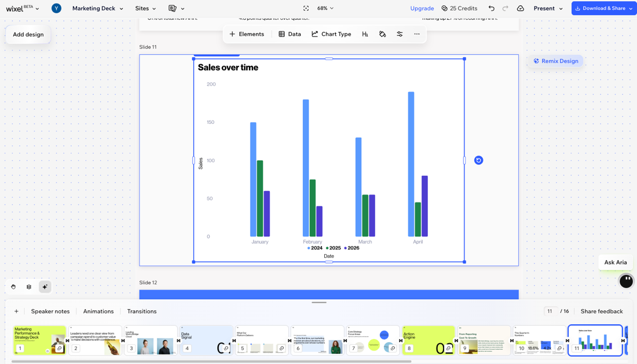Select the hand pan tool
Screen dimensions: 637x364
[13, 287]
